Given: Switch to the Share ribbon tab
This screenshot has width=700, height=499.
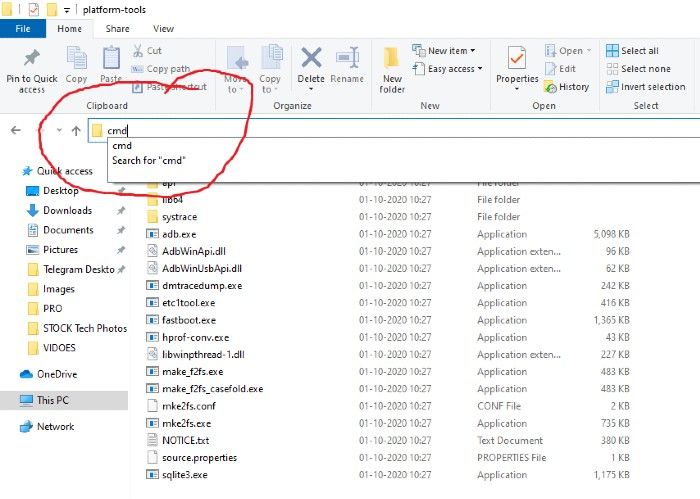Looking at the screenshot, I should coord(117,29).
